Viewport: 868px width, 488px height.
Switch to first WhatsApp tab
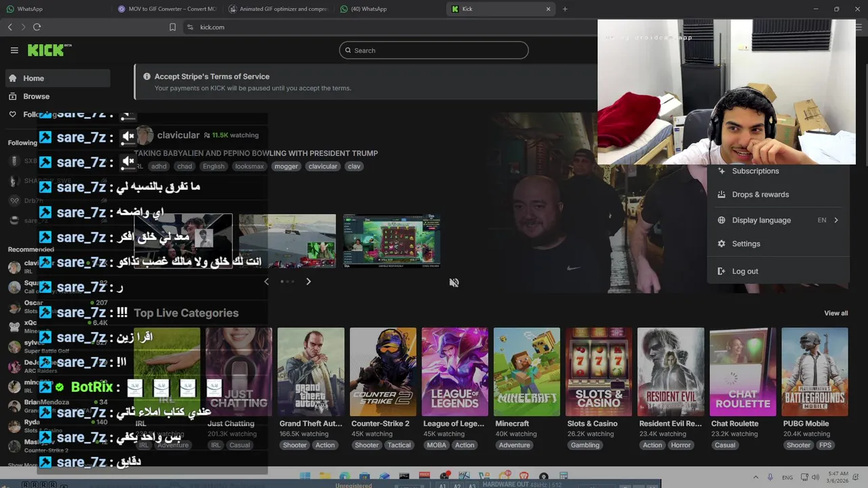point(56,9)
